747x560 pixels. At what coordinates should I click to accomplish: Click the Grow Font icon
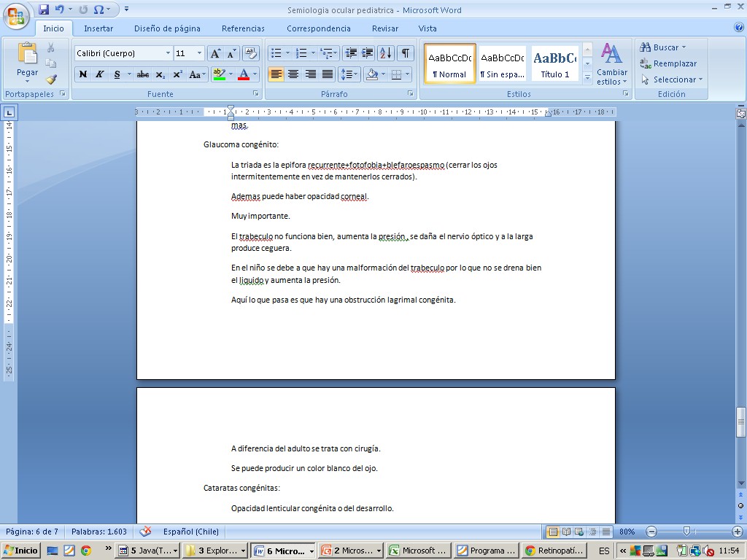[x=215, y=53]
